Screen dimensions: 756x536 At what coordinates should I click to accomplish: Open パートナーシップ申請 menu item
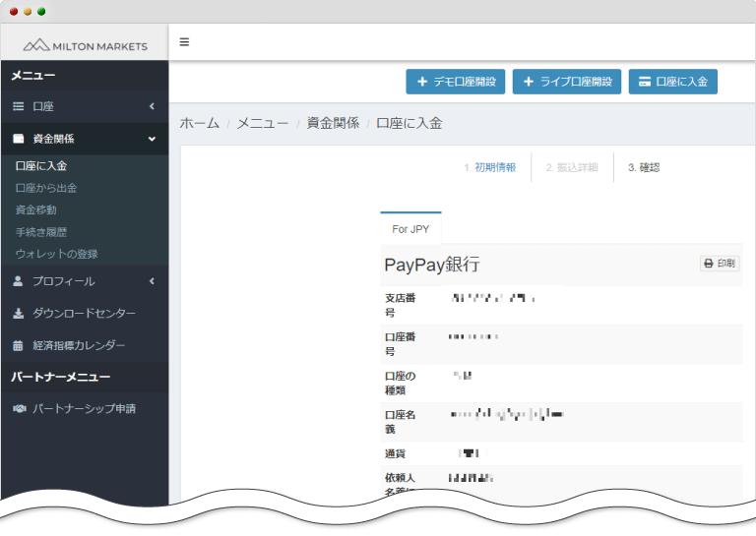click(85, 409)
